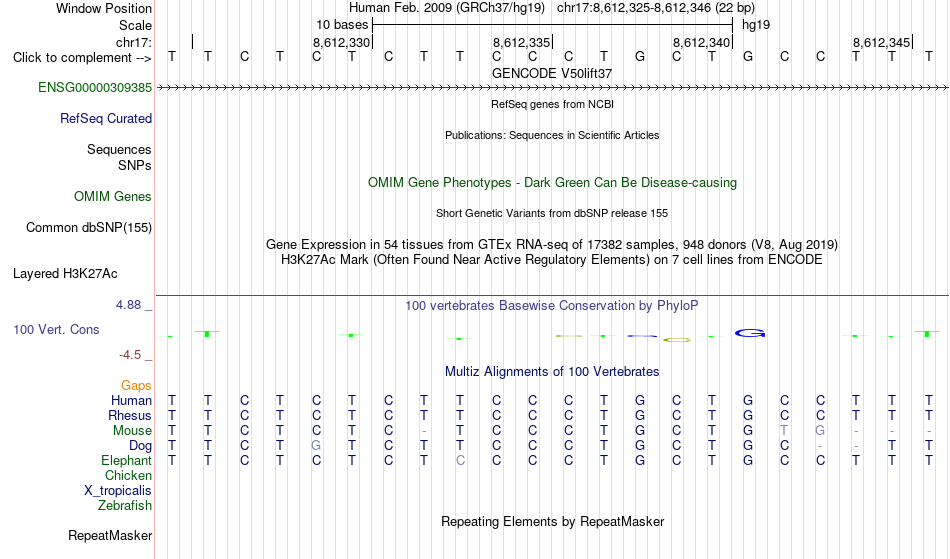Click the Layered H3K27Ac track label

coord(65,274)
